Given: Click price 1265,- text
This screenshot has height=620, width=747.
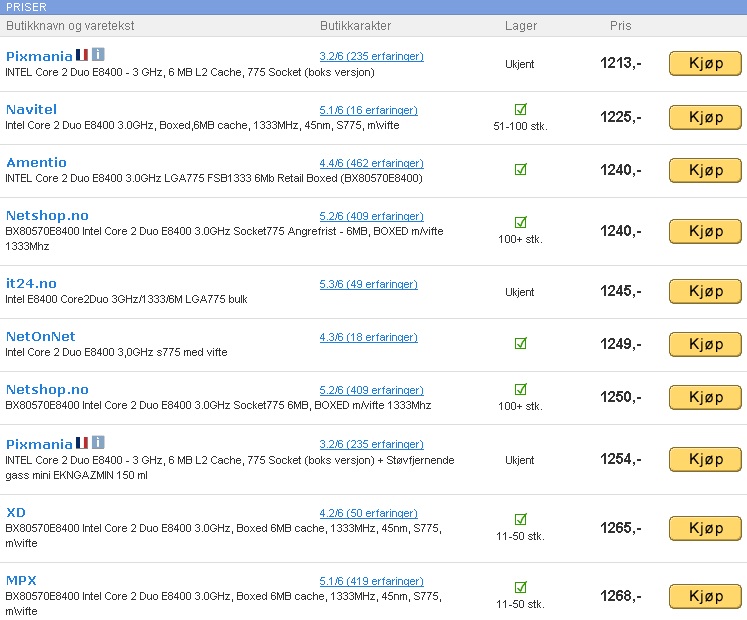Looking at the screenshot, I should [621, 528].
